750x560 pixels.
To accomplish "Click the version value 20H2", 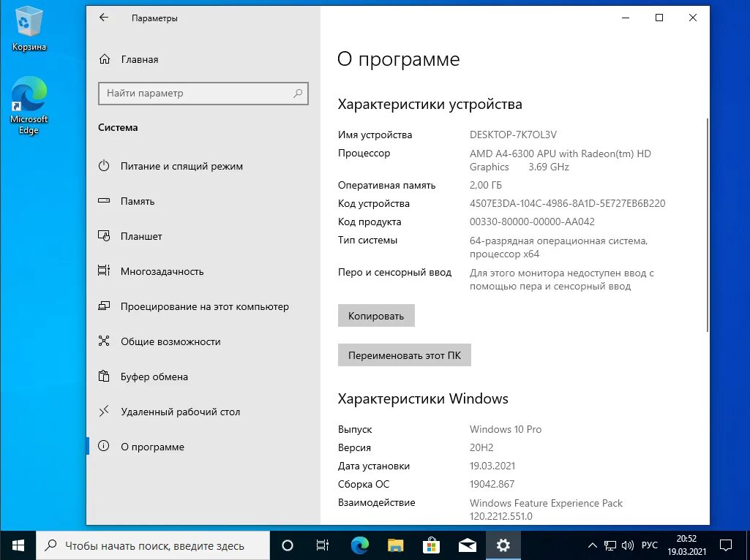I will click(x=481, y=447).
